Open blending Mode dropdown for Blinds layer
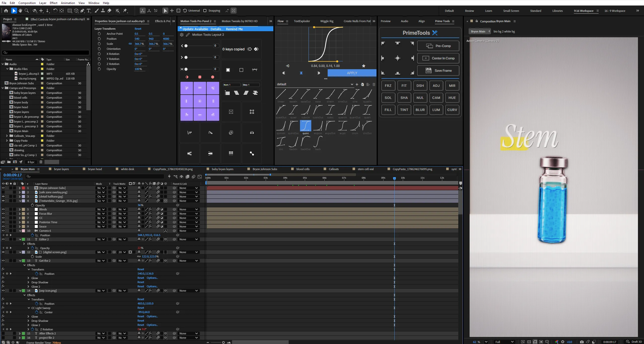644x344 pixels. click(101, 209)
